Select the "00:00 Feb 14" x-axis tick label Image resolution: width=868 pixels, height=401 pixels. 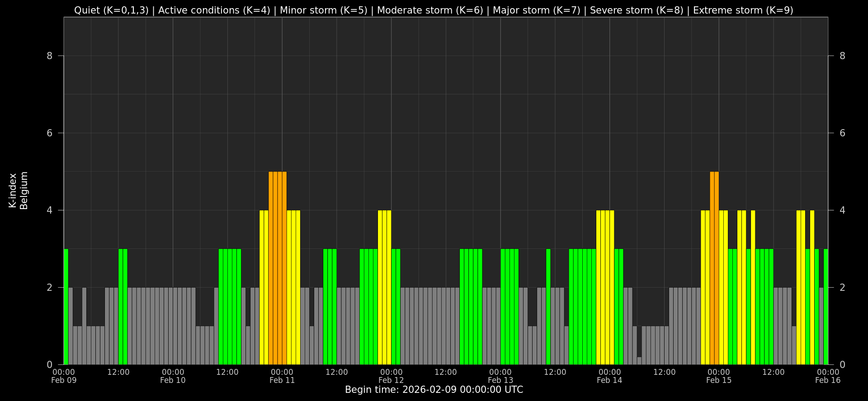[609, 376]
